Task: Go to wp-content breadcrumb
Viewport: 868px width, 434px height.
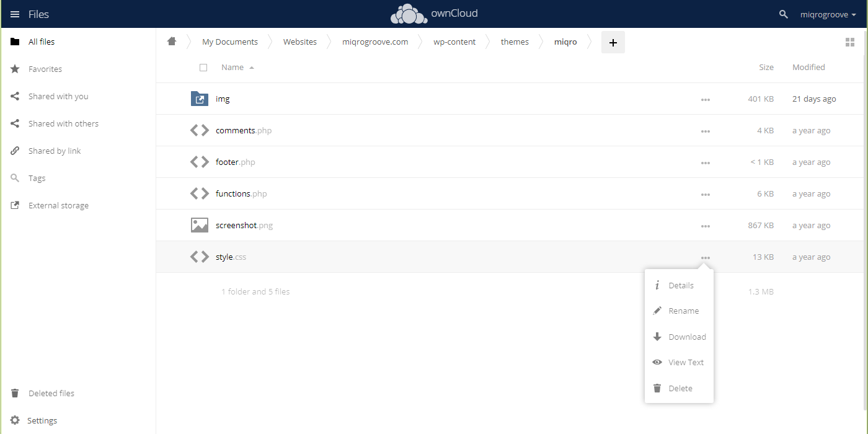Action: [454, 42]
